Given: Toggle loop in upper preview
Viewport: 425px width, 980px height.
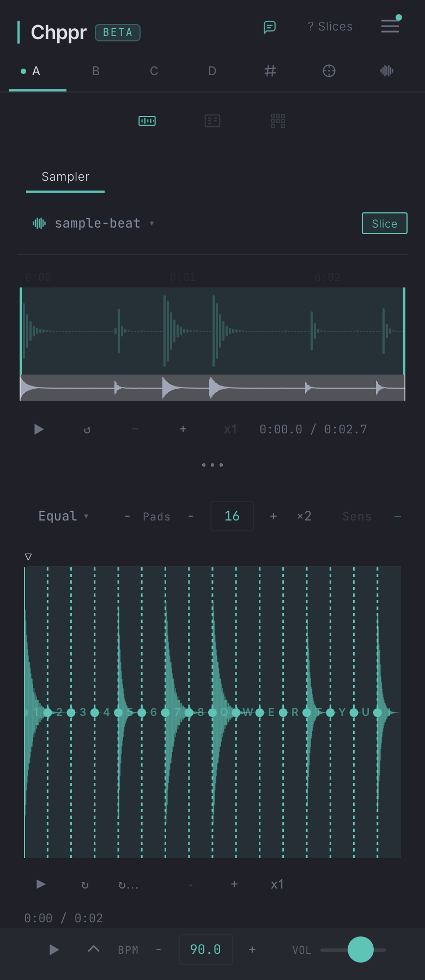Looking at the screenshot, I should 87,430.
